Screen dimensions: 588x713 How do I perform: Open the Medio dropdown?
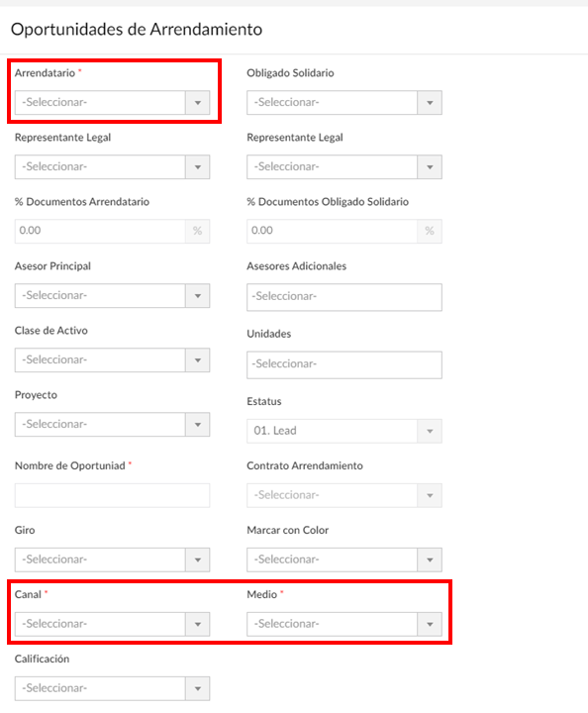[x=343, y=624]
